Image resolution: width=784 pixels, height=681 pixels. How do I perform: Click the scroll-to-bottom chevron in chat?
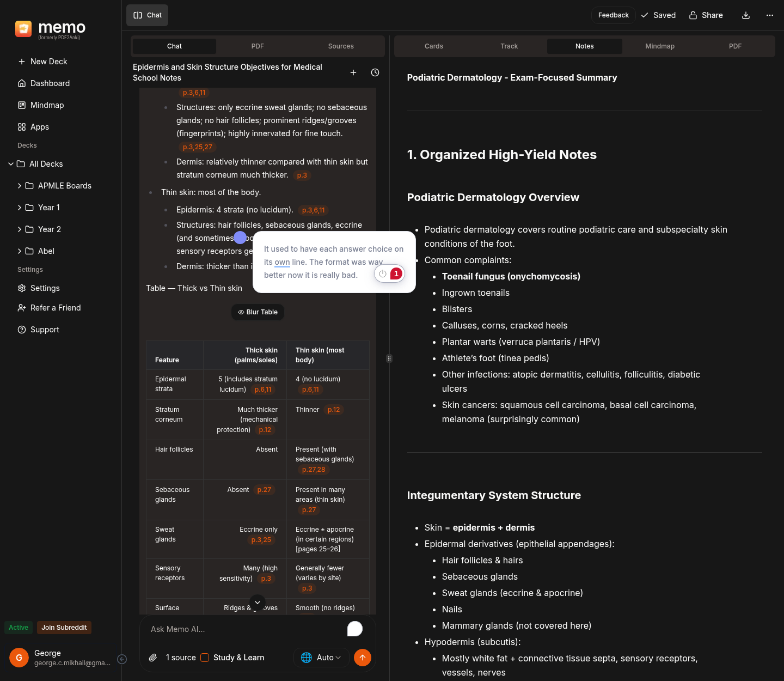[258, 603]
